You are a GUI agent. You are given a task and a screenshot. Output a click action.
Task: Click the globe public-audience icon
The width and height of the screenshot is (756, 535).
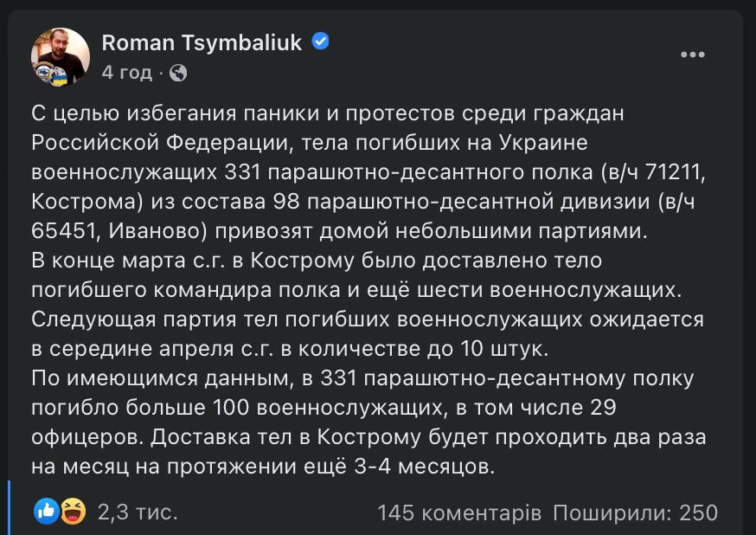[178, 74]
